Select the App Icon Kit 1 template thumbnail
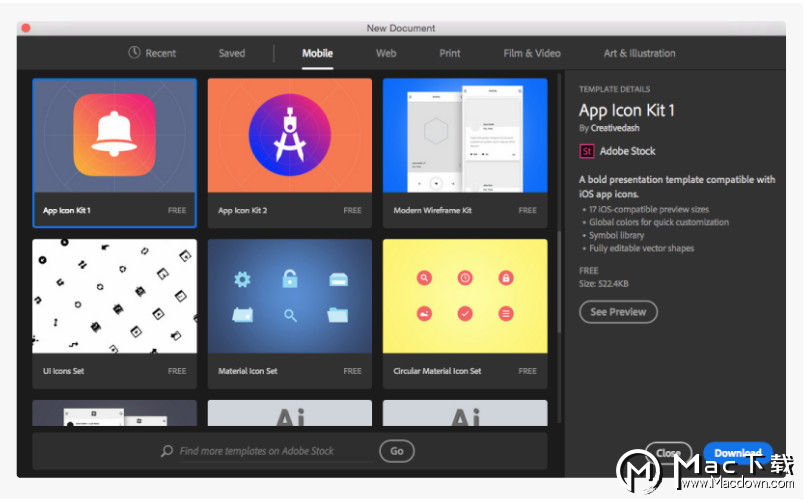The width and height of the screenshot is (804, 500). (x=114, y=135)
